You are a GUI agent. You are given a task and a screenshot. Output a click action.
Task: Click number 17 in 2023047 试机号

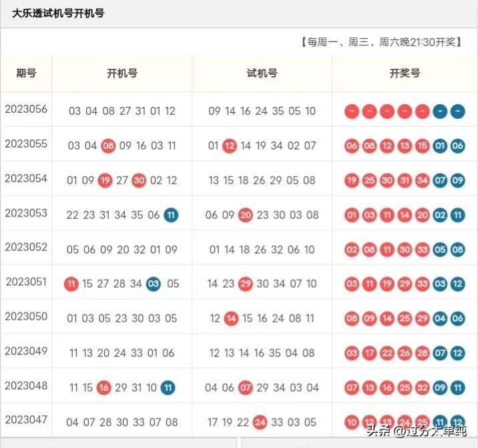212,423
